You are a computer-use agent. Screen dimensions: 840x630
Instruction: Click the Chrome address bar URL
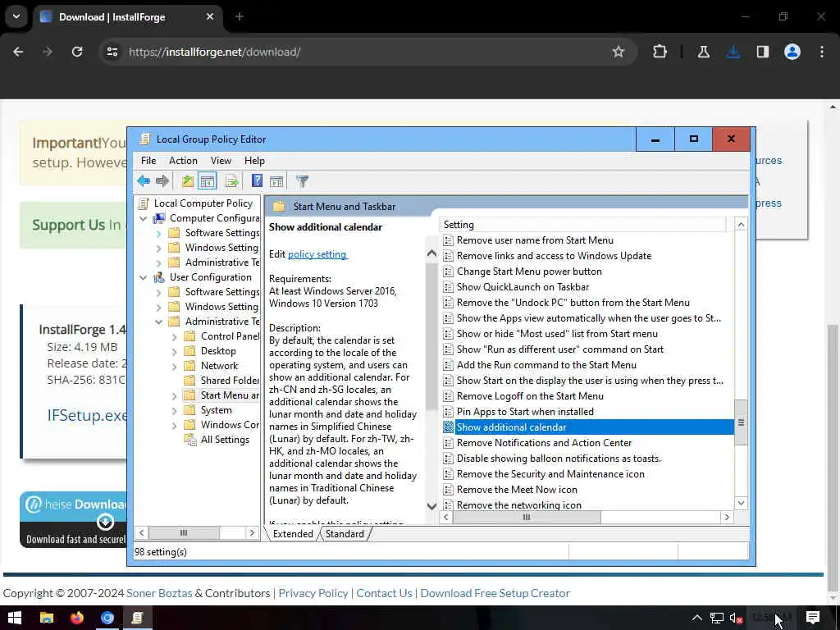click(x=215, y=52)
